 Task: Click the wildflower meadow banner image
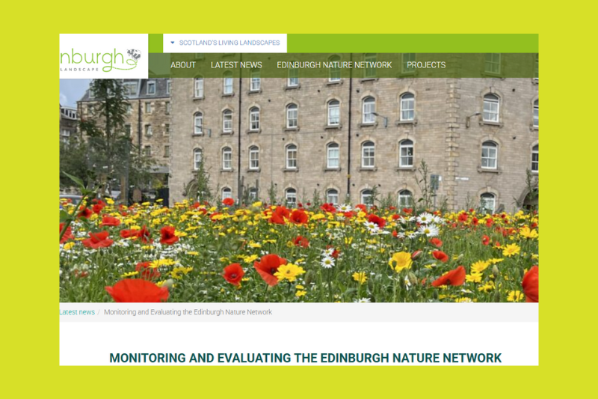299,191
